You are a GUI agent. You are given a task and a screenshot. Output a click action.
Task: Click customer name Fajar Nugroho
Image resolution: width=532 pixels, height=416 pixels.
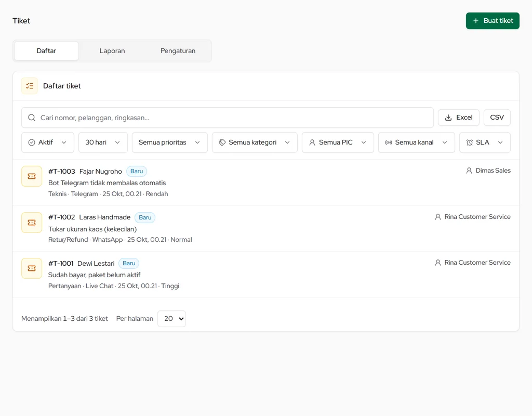point(101,171)
